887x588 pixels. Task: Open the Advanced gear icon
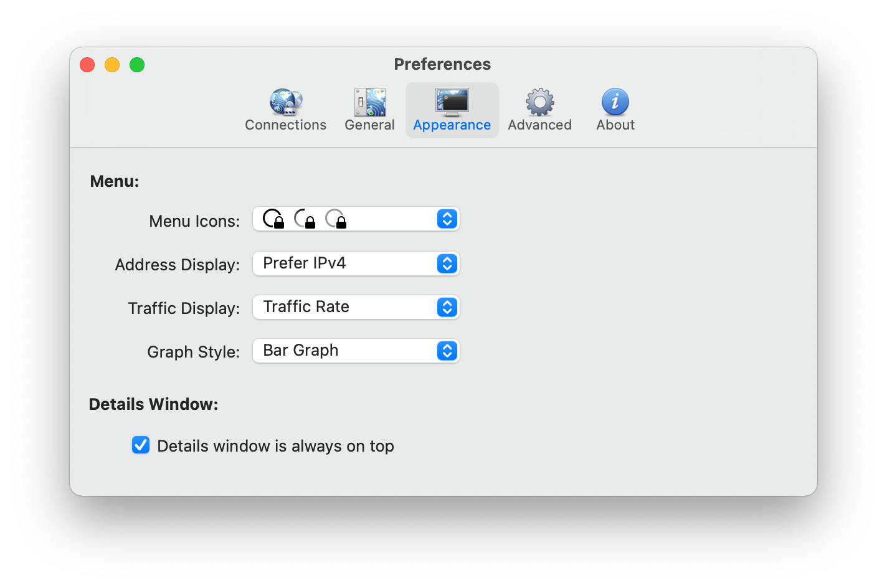[539, 102]
